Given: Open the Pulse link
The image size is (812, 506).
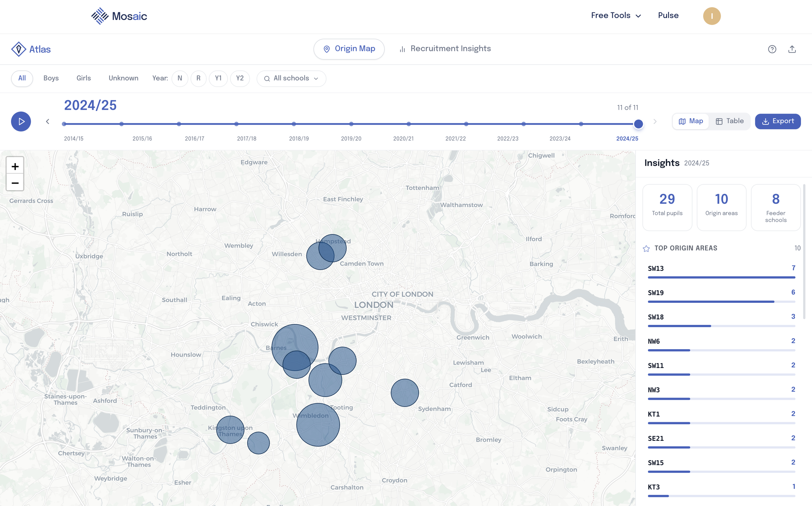Looking at the screenshot, I should tap(668, 15).
